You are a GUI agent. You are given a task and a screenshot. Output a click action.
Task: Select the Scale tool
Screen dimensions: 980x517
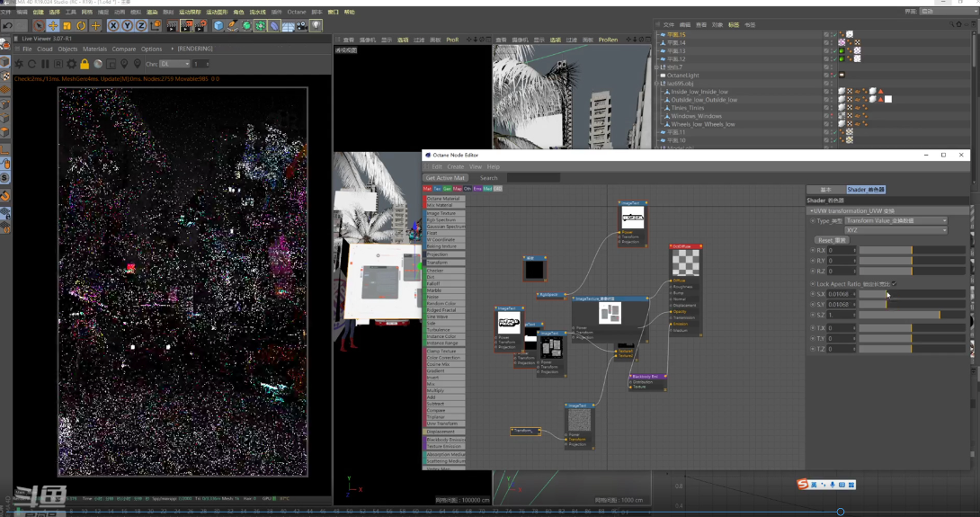[67, 26]
